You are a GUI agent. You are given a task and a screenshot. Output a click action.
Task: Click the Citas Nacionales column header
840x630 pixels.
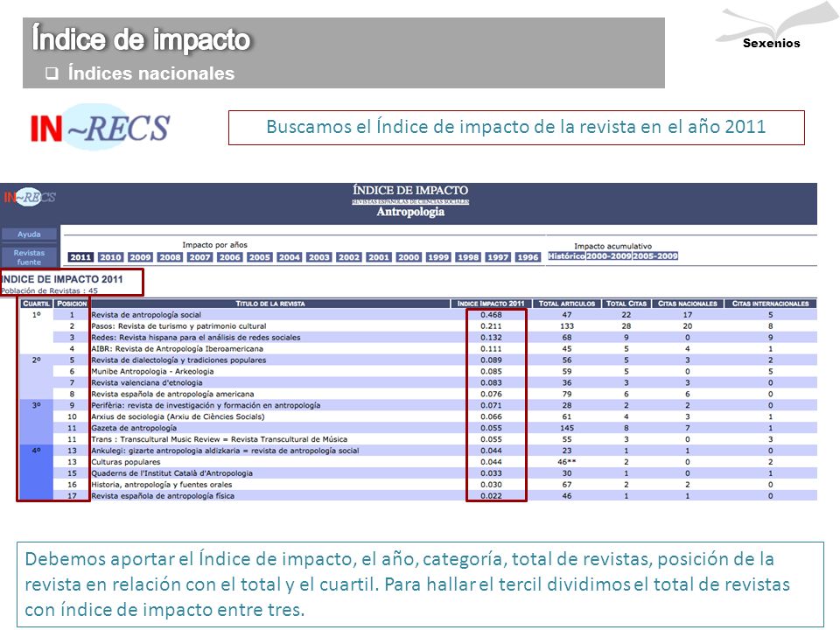point(688,304)
